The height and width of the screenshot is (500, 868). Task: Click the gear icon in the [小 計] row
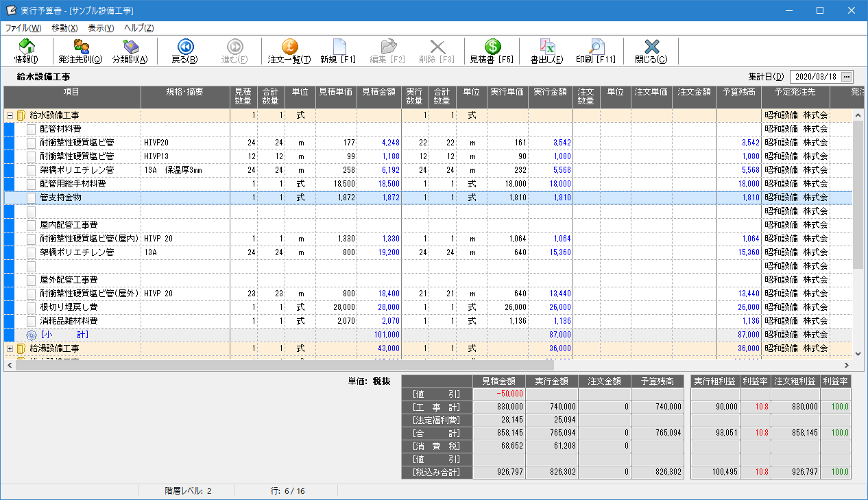(x=31, y=335)
